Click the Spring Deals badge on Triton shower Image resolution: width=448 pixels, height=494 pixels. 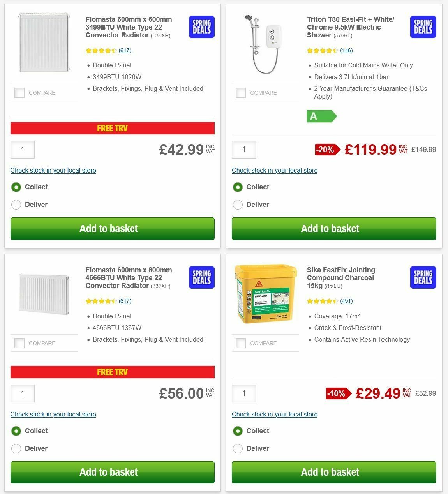coord(422,27)
